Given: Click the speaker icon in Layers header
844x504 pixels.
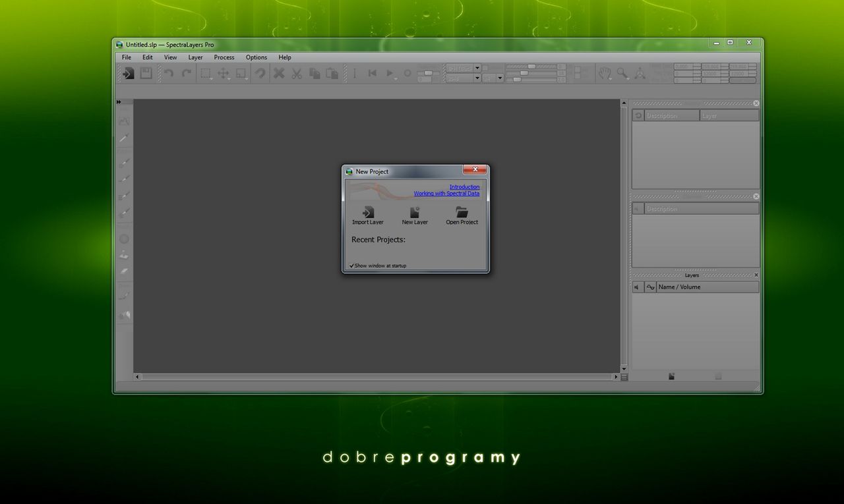Looking at the screenshot, I should 637,287.
